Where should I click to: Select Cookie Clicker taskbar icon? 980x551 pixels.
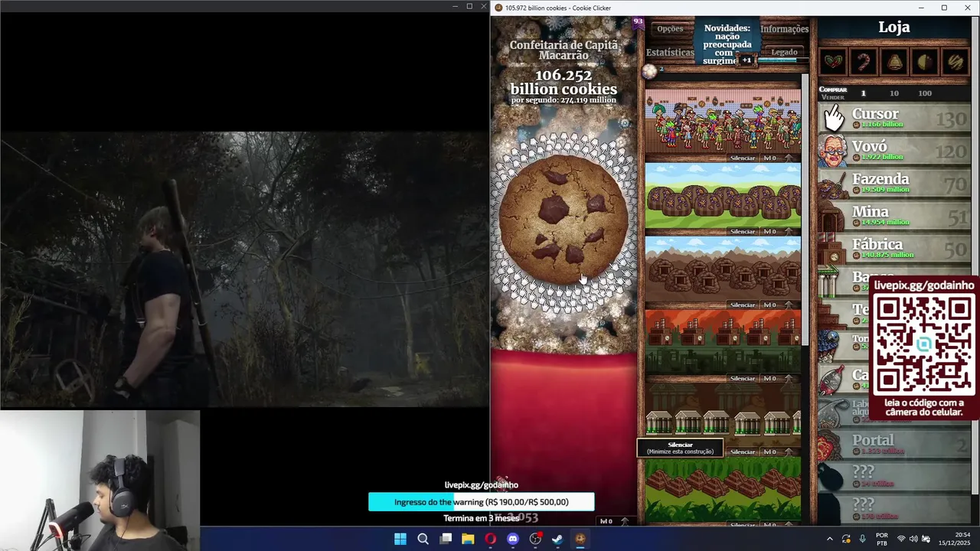(x=580, y=539)
